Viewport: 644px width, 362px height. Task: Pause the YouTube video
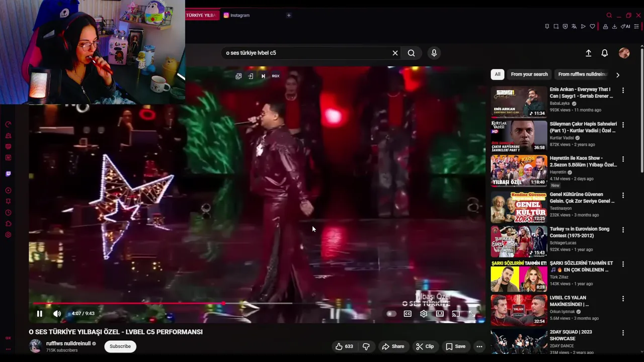coord(39,314)
